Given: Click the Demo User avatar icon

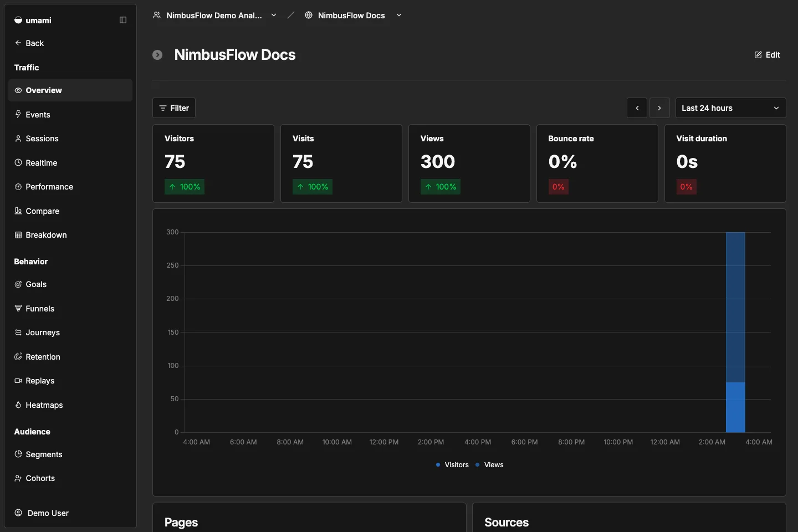Looking at the screenshot, I should click(x=18, y=513).
